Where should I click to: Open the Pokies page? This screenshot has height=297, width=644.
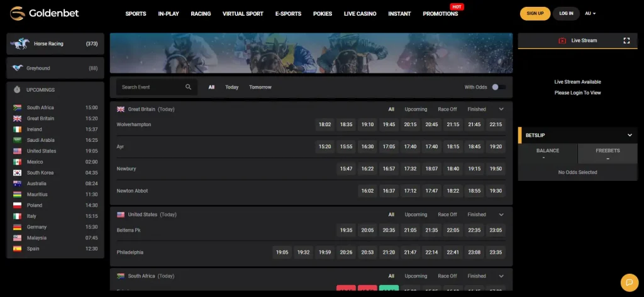pos(323,14)
